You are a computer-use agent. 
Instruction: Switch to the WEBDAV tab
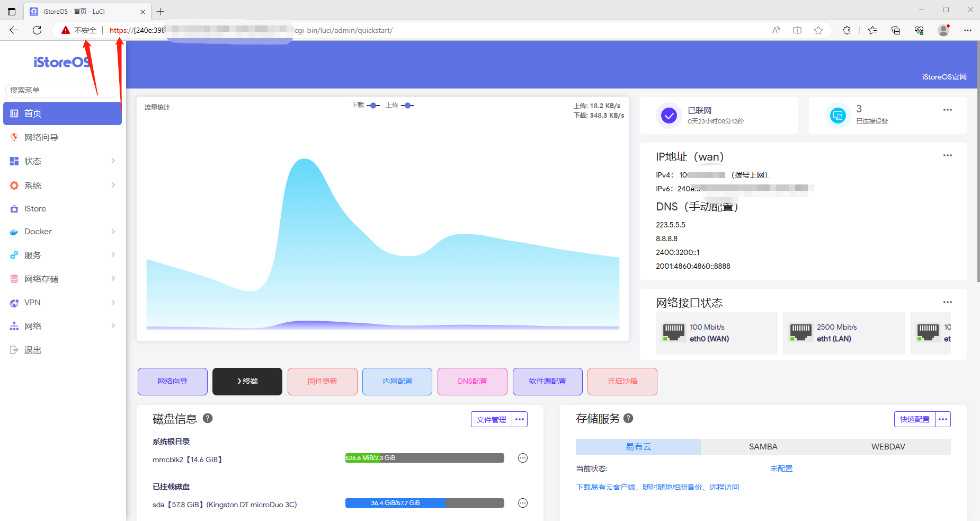[x=888, y=447]
